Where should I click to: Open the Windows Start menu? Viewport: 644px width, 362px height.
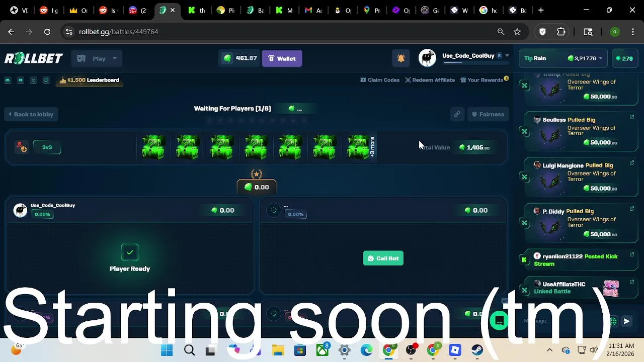[x=167, y=350]
